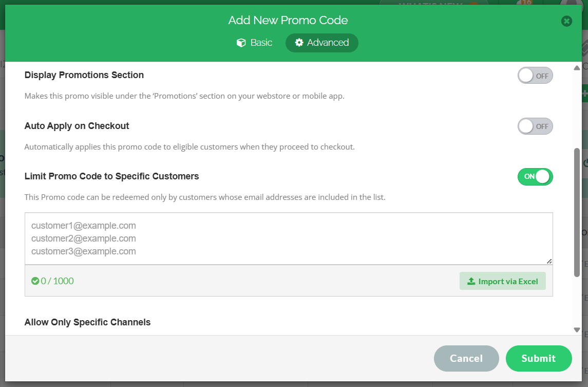Screen dimensions: 588x387
Task: Click the dialog's vertical scrollbar thumb
Action: [577, 212]
